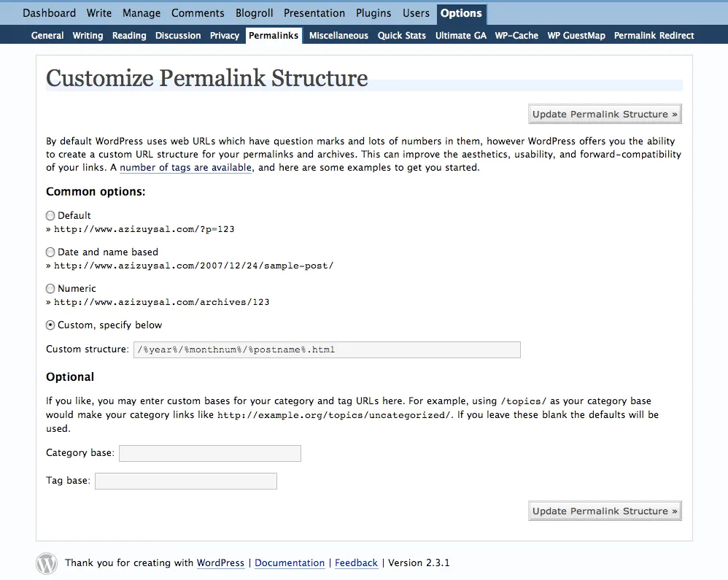Select the Numeric permalink structure
The width and height of the screenshot is (728, 580).
(50, 288)
